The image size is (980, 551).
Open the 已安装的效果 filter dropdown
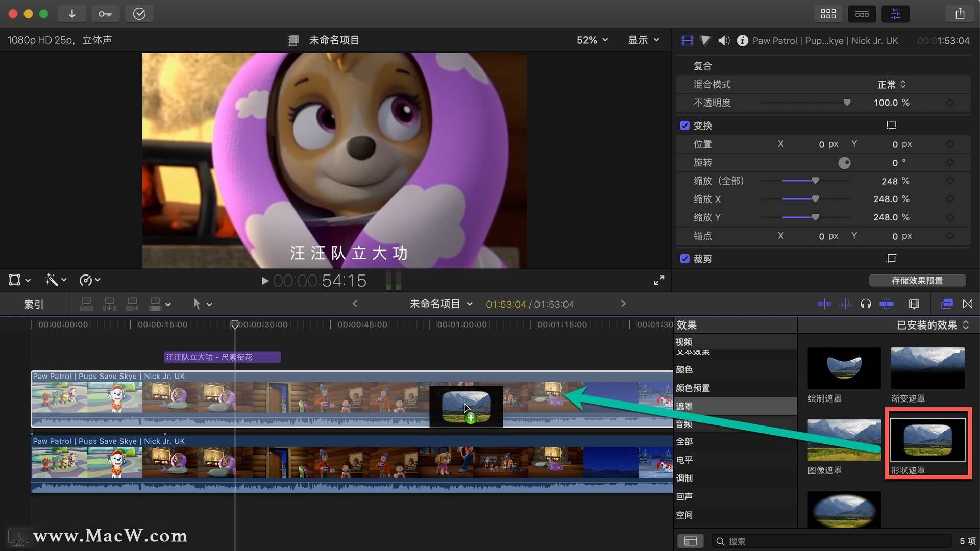point(933,325)
